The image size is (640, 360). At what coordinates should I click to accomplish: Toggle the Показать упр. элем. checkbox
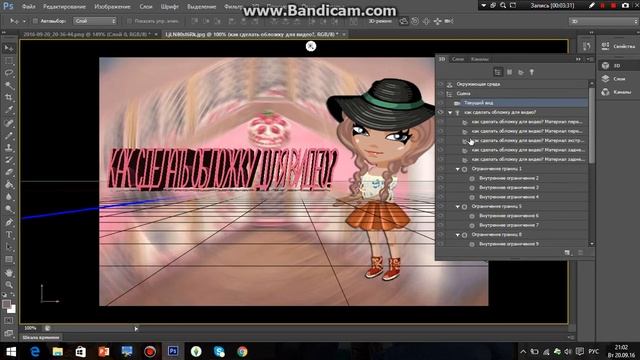click(129, 21)
